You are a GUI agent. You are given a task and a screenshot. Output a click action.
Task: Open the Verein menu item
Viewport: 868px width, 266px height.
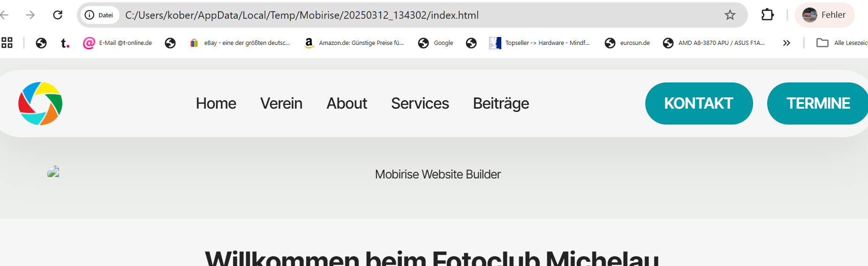[281, 103]
